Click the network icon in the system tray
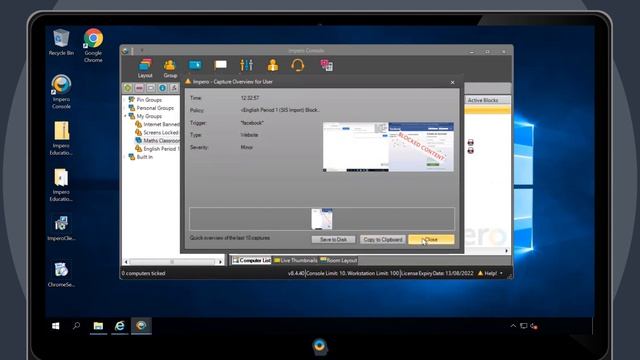The height and width of the screenshot is (360, 640). [x=524, y=326]
